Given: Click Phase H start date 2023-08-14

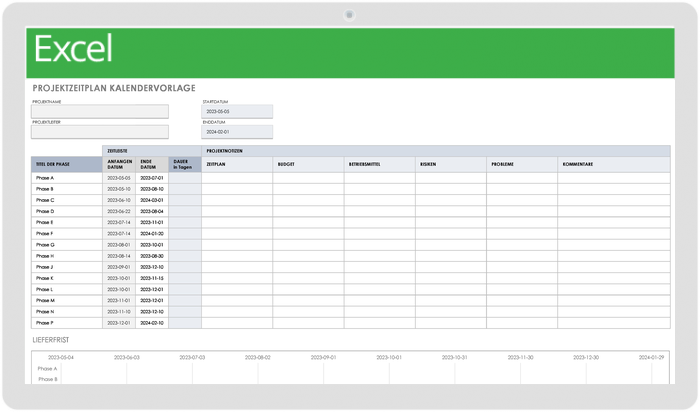Looking at the screenshot, I should tap(119, 256).
